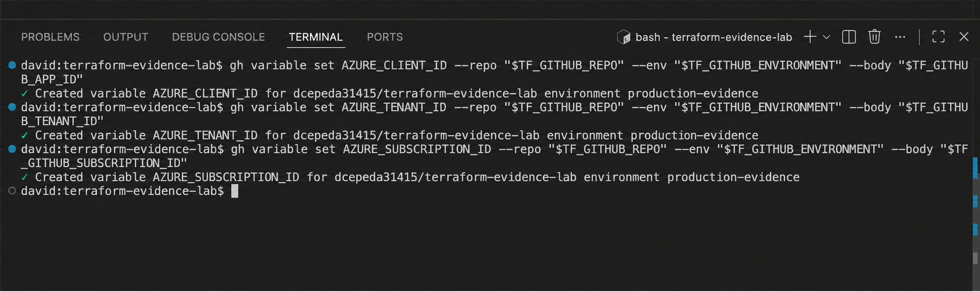980x292 pixels.
Task: Click 'B_TENANT_ID"' wrapped command text
Action: (62, 121)
